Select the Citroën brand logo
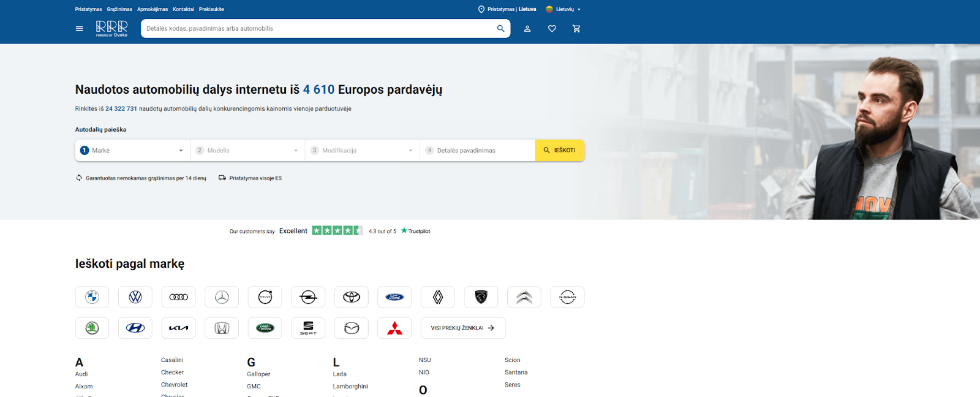The height and width of the screenshot is (397, 980). tap(524, 297)
